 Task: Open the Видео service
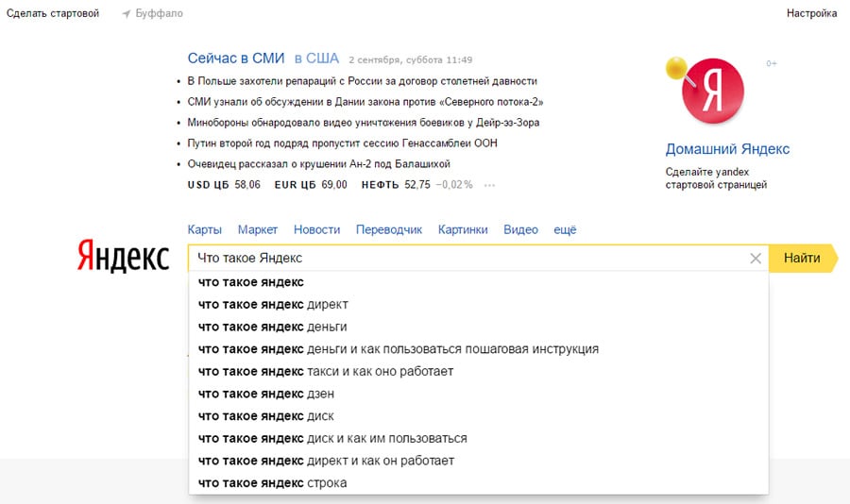520,229
